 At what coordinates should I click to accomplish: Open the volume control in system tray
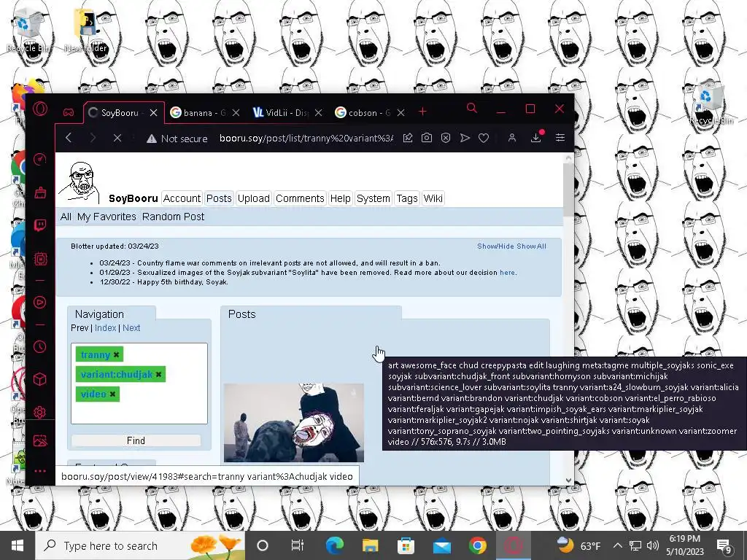653,545
